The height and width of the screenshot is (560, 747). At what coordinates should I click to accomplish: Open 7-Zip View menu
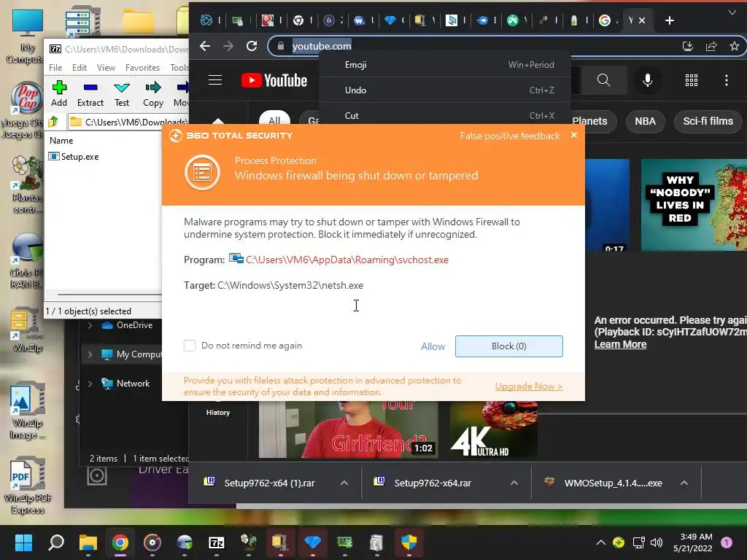(106, 68)
